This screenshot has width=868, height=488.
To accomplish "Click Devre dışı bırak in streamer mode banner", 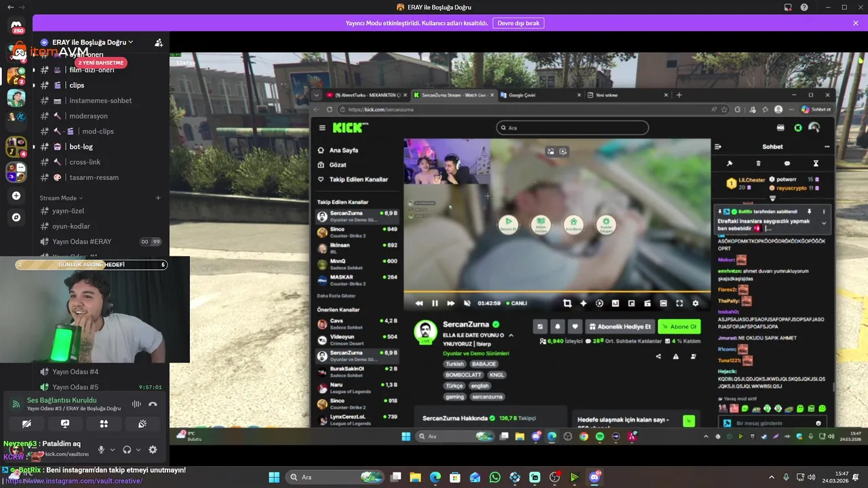I will click(x=518, y=23).
